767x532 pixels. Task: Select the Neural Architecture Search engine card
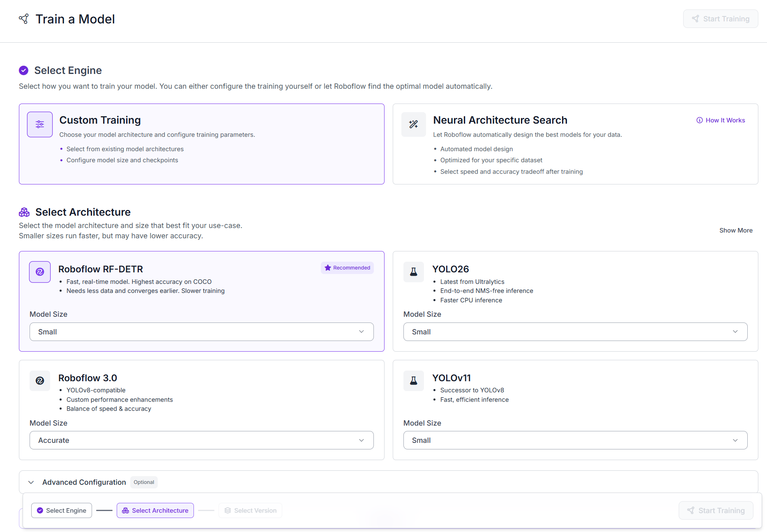pos(576,144)
